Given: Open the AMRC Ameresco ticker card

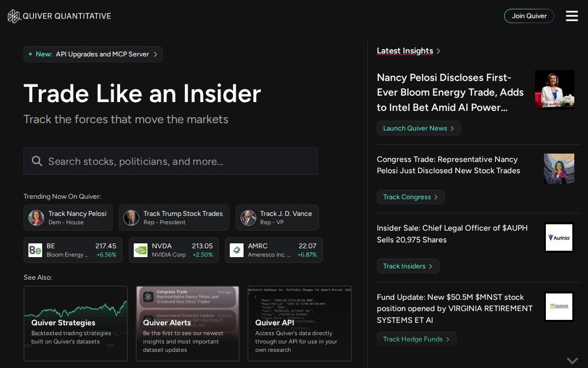Looking at the screenshot, I should 274,250.
